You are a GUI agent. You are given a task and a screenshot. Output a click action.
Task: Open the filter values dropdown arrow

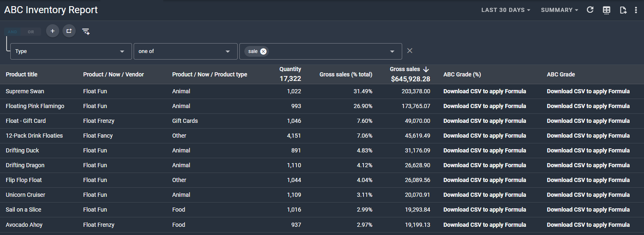[392, 51]
